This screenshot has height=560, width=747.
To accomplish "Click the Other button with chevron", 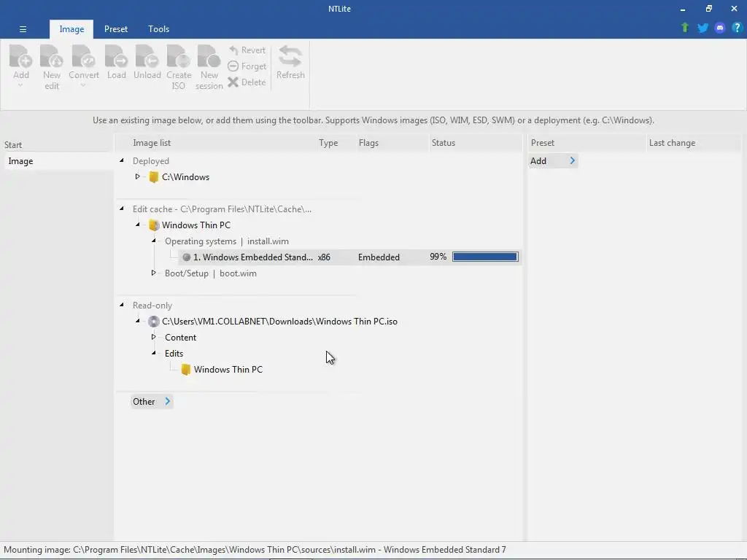I will click(152, 402).
